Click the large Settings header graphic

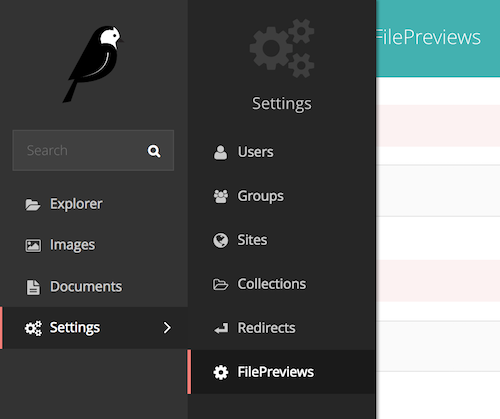tap(282, 49)
